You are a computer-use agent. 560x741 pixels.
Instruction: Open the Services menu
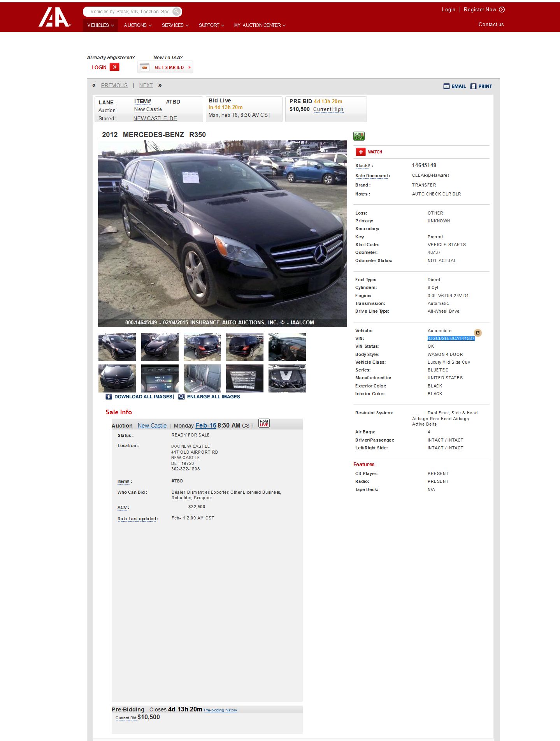[x=175, y=25]
